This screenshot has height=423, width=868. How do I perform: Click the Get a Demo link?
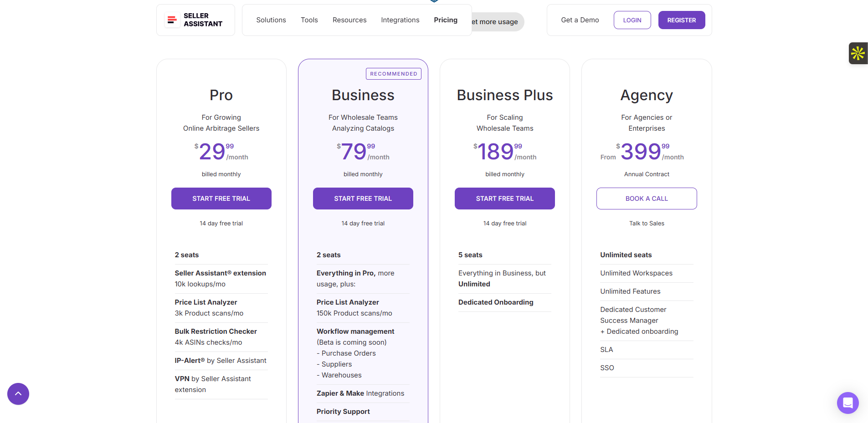coord(580,20)
